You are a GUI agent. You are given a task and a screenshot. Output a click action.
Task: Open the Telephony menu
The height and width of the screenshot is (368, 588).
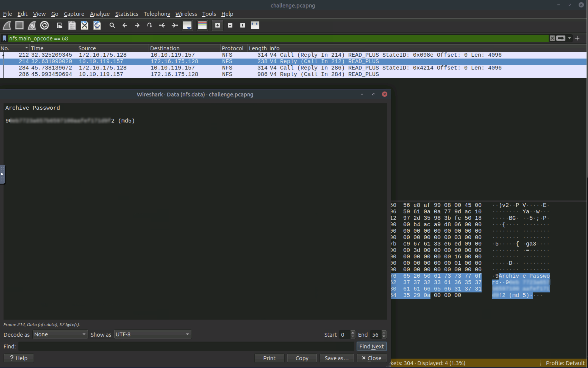(157, 14)
